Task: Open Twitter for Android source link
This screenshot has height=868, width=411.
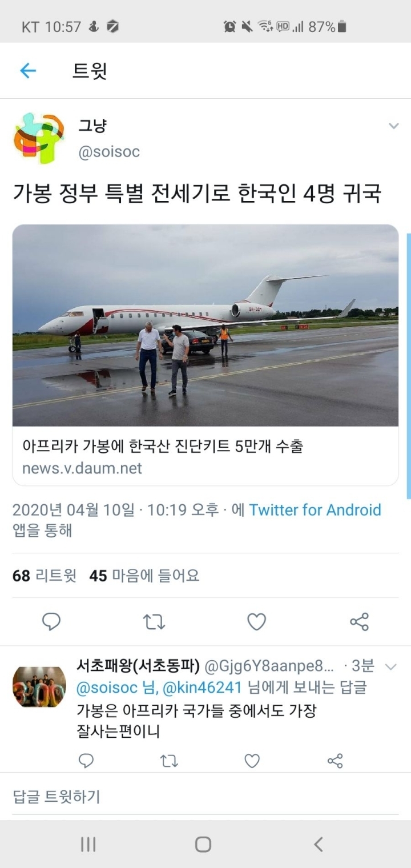Action: click(x=315, y=509)
